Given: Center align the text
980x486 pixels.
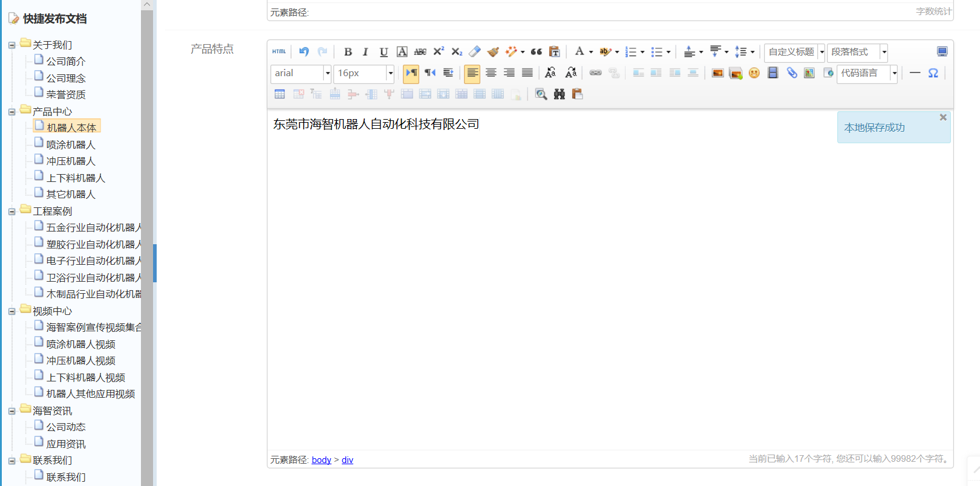Looking at the screenshot, I should click(491, 73).
